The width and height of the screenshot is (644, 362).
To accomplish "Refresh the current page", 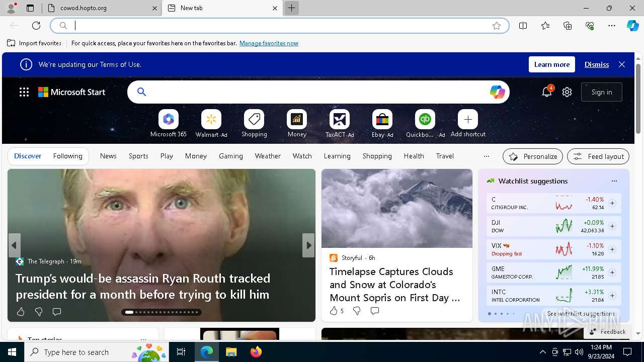I will coord(36,26).
